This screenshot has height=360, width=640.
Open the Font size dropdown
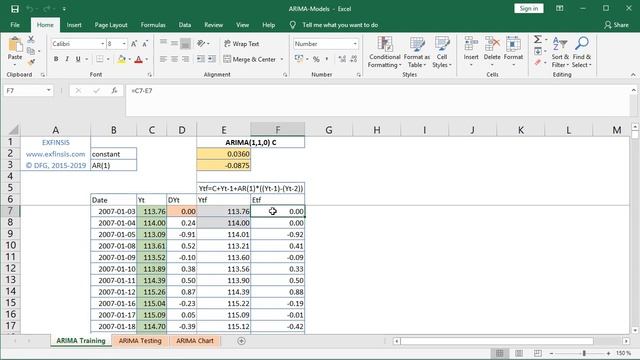(x=124, y=44)
